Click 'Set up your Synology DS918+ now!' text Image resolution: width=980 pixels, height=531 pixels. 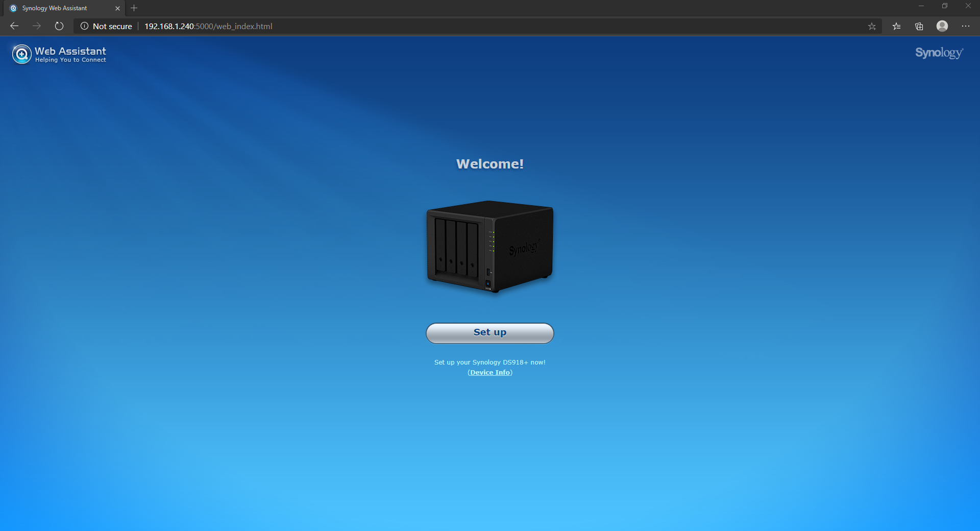pyautogui.click(x=490, y=363)
